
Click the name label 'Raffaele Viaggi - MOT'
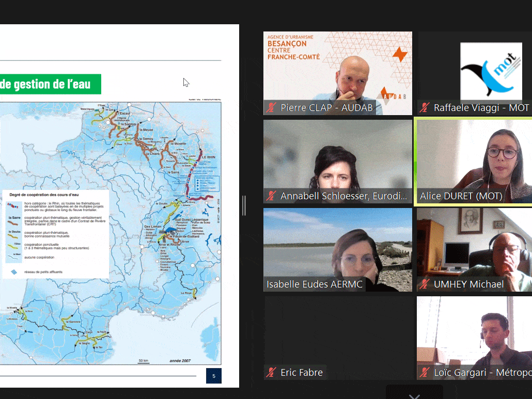click(481, 108)
